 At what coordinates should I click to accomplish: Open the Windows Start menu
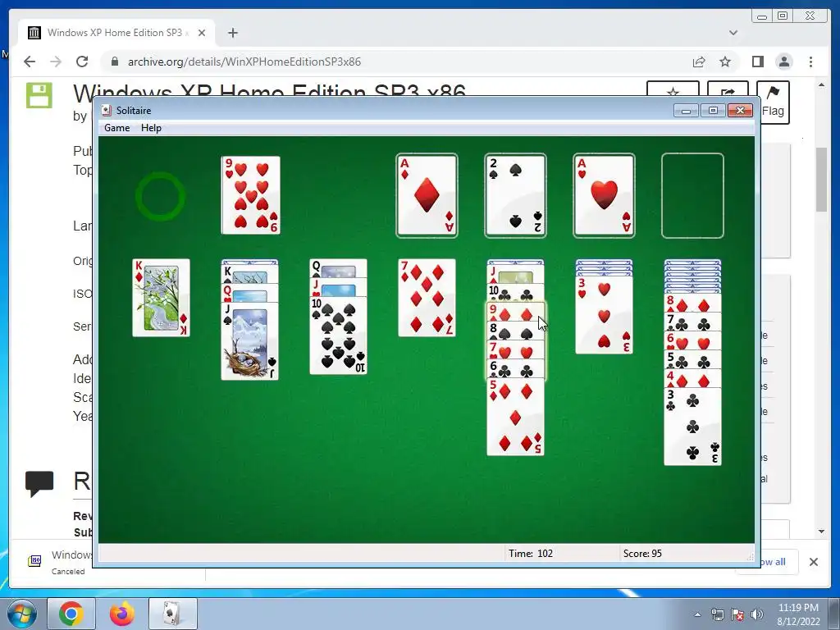tap(22, 614)
